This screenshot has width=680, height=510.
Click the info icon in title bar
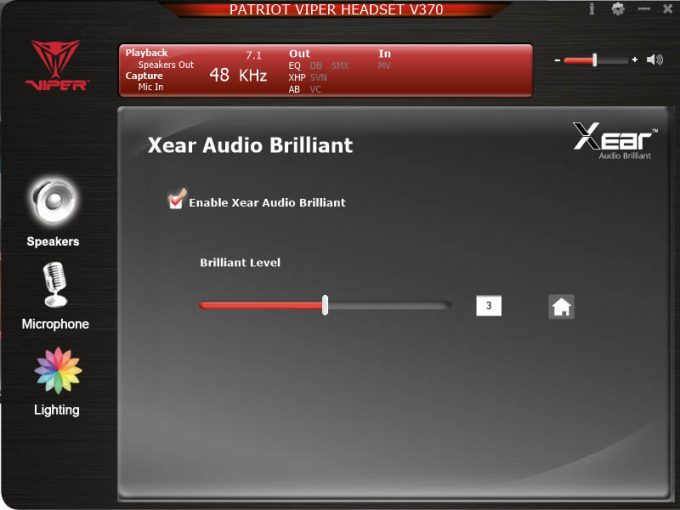coord(592,9)
